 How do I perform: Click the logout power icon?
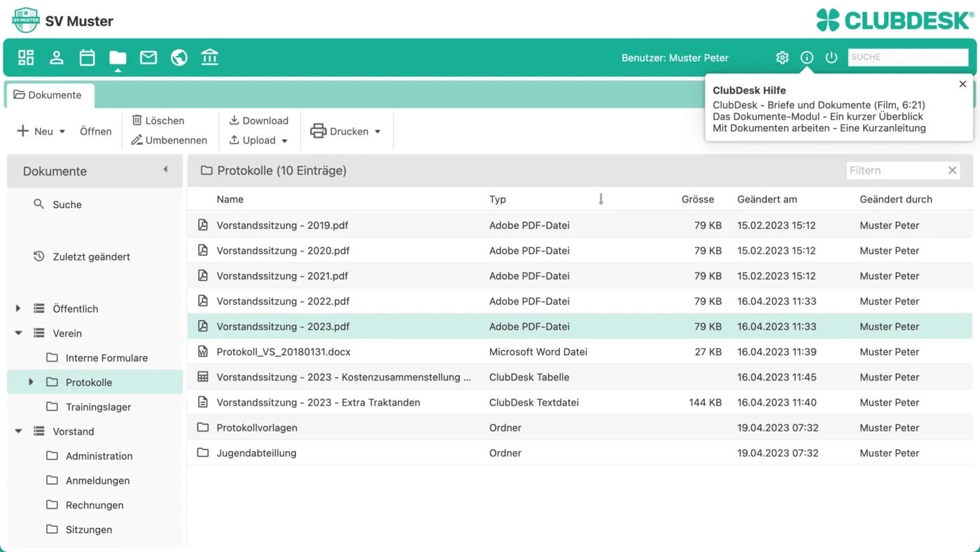831,57
